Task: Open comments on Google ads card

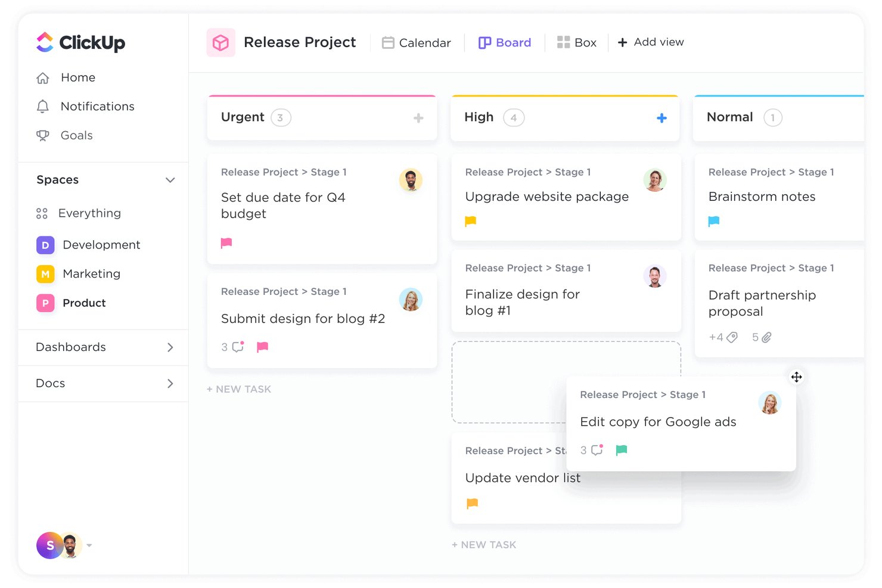Action: [x=592, y=450]
